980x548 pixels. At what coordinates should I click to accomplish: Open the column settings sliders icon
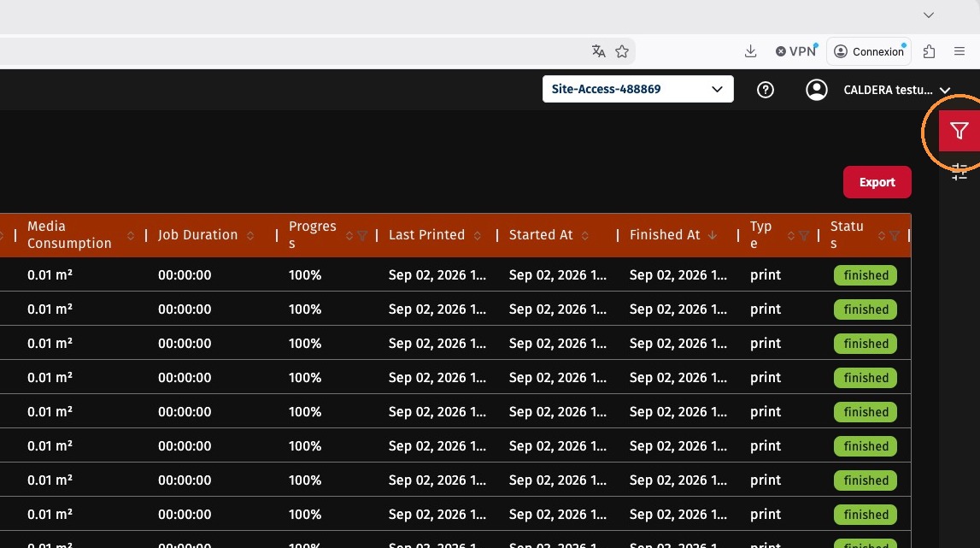(x=959, y=171)
